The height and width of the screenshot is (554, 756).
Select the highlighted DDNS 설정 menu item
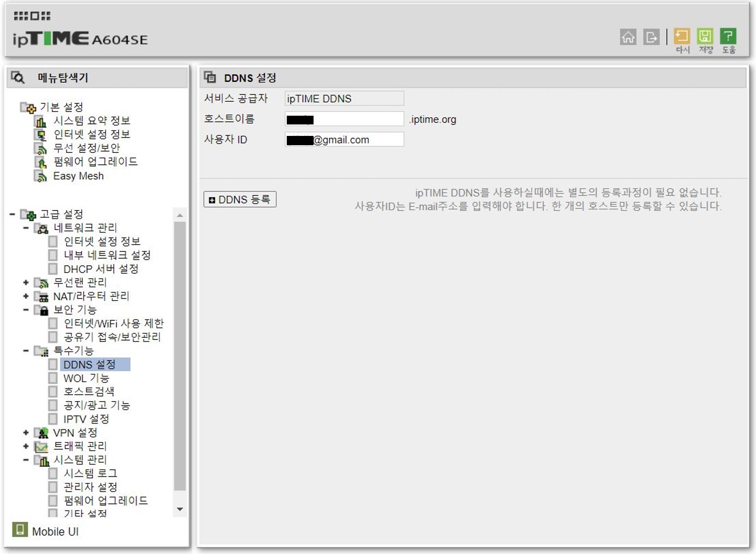coord(95,365)
